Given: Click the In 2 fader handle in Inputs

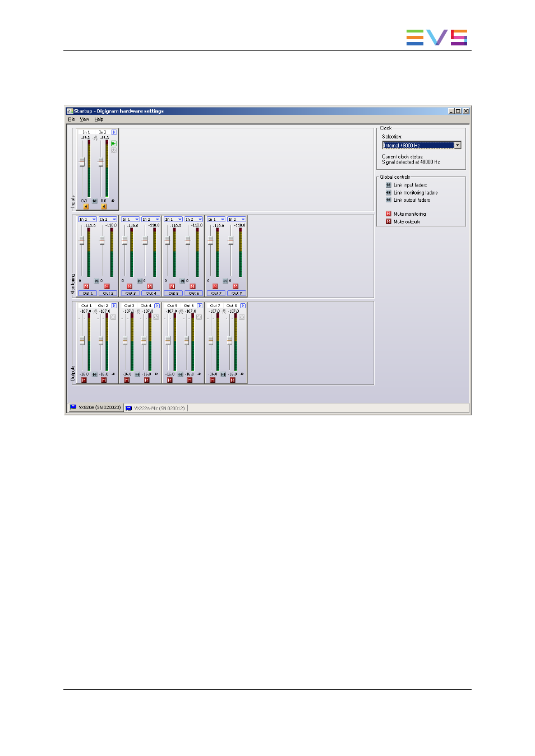Looking at the screenshot, I should [101, 162].
